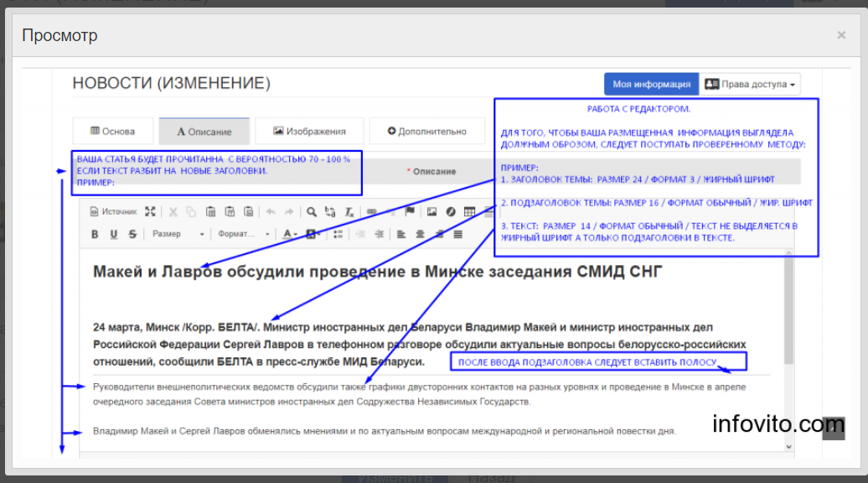Toggle Underline formatting
This screenshot has width=868, height=483.
click(113, 234)
